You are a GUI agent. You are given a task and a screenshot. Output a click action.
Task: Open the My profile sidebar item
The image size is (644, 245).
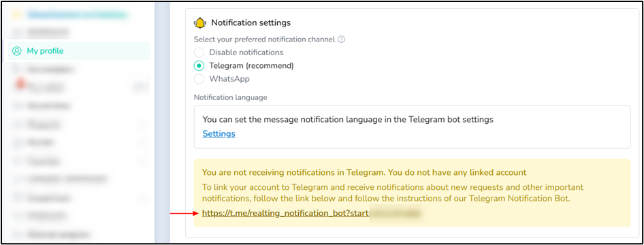coord(79,51)
